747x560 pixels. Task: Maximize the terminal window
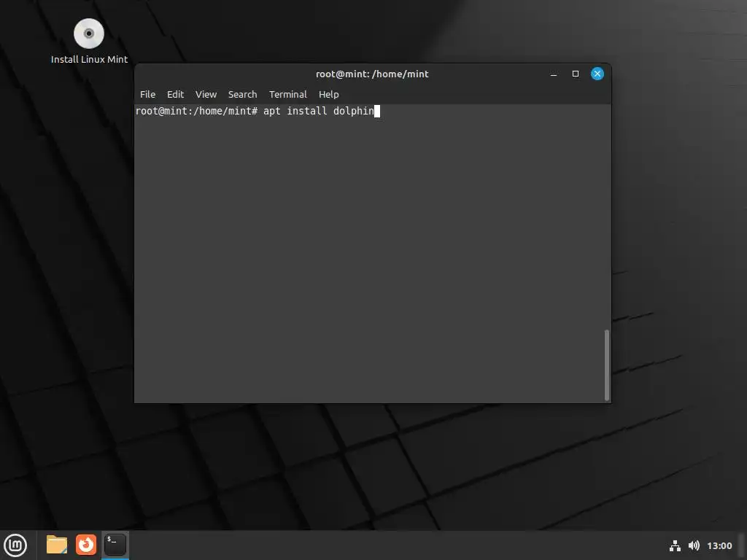click(x=576, y=74)
